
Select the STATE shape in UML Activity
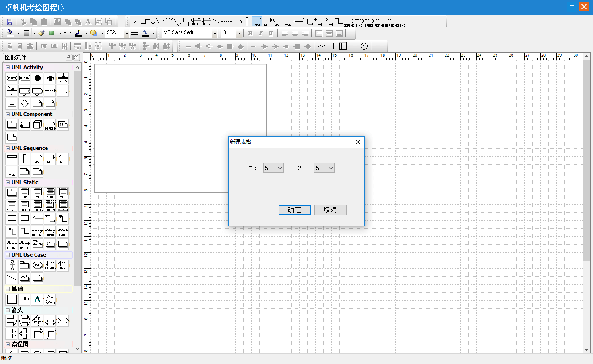pyautogui.click(x=25, y=78)
